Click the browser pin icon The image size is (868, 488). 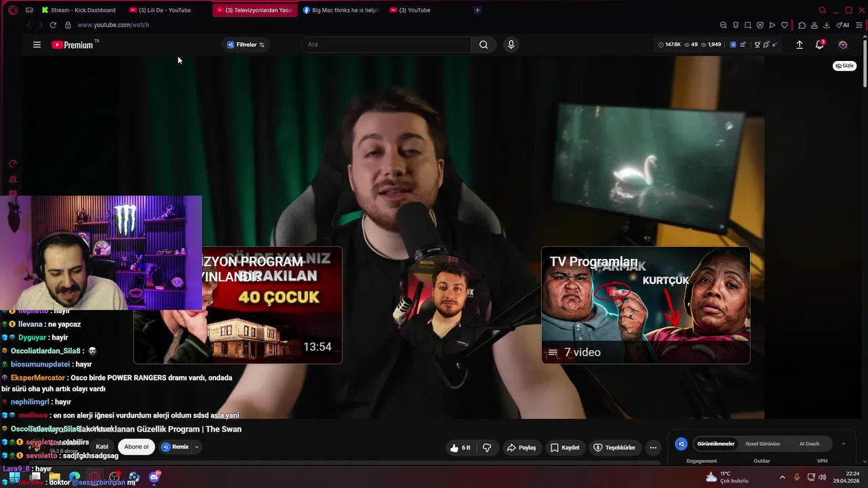[x=736, y=25]
